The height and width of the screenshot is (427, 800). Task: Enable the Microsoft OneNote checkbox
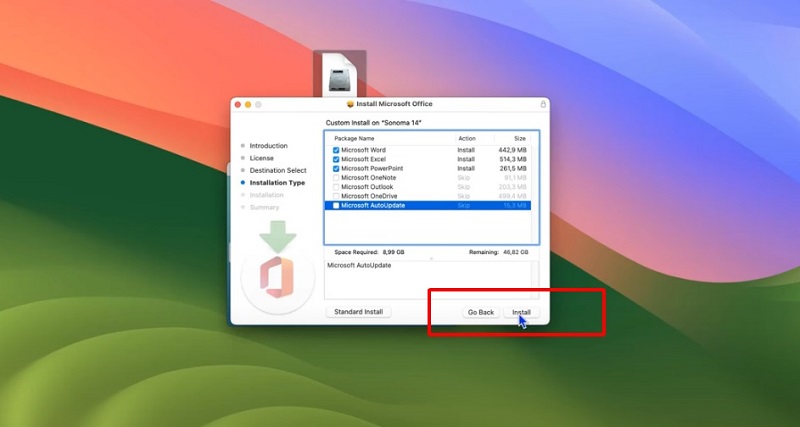(x=336, y=178)
